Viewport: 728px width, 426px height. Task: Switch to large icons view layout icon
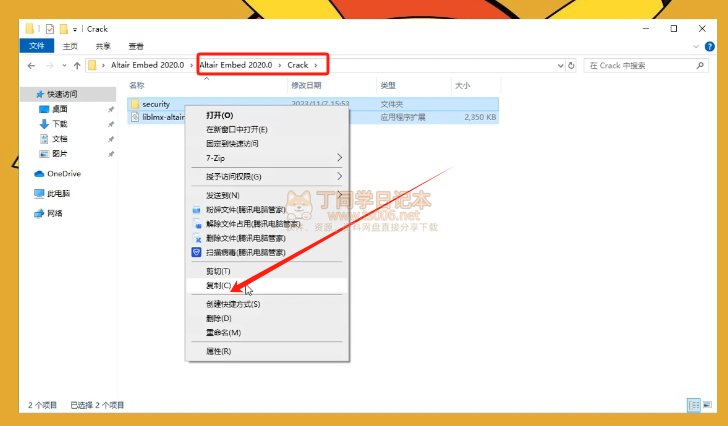tap(707, 405)
